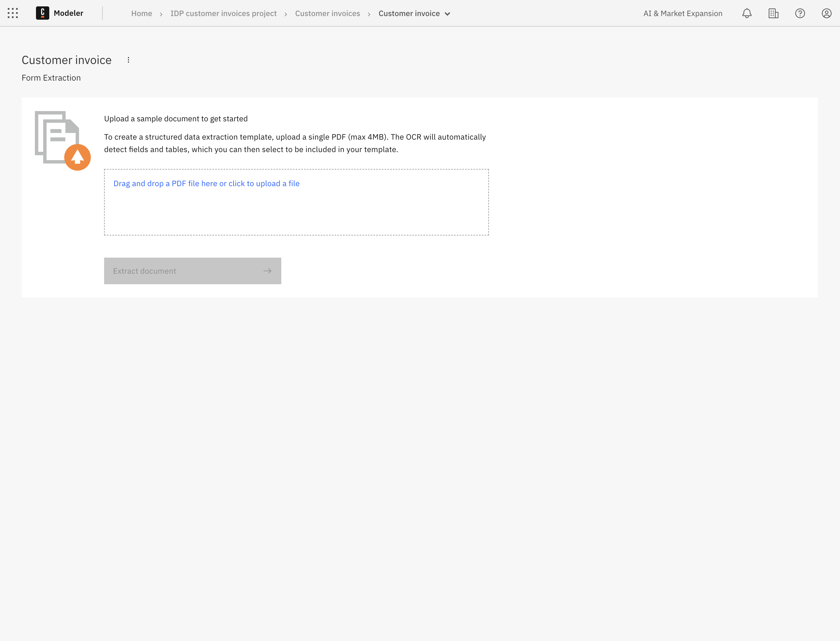Open the user profile icon
The image size is (840, 641).
pos(826,13)
